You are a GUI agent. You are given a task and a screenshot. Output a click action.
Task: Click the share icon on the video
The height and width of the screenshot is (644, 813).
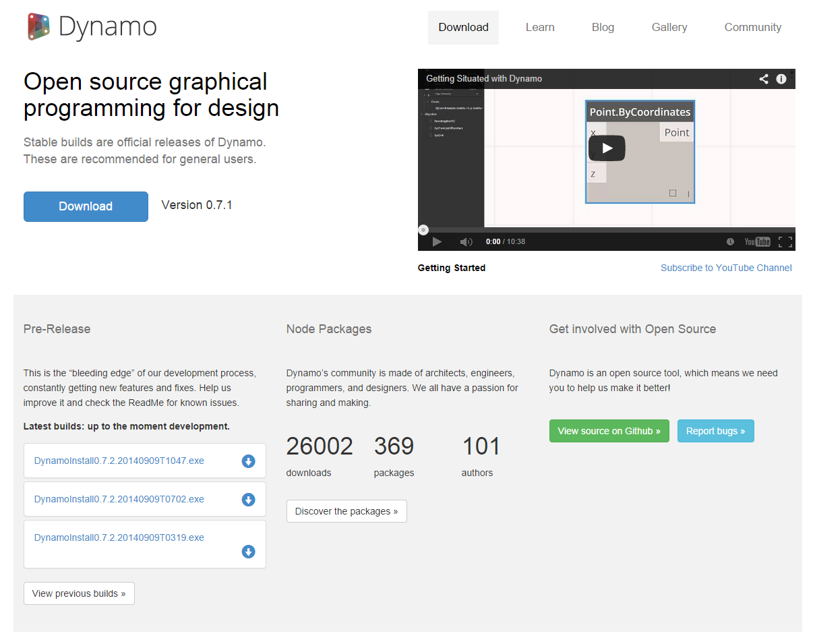[764, 79]
